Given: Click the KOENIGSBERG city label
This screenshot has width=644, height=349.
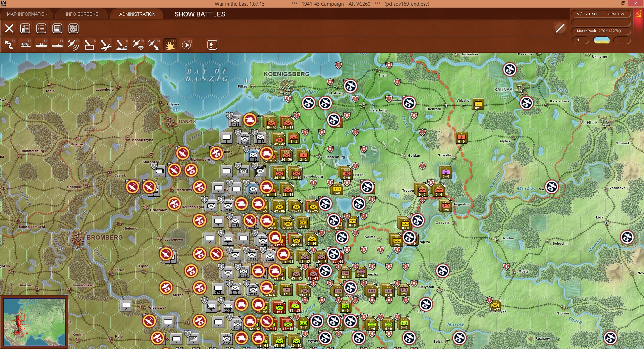Looking at the screenshot, I should (x=286, y=74).
